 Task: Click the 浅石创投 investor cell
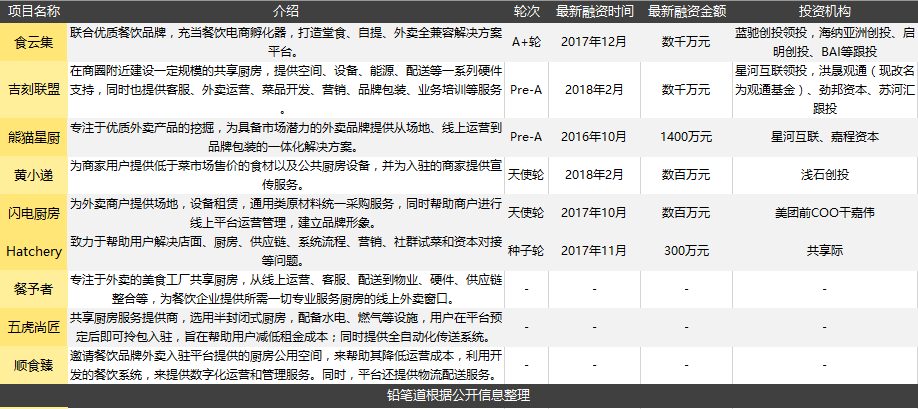pos(825,175)
